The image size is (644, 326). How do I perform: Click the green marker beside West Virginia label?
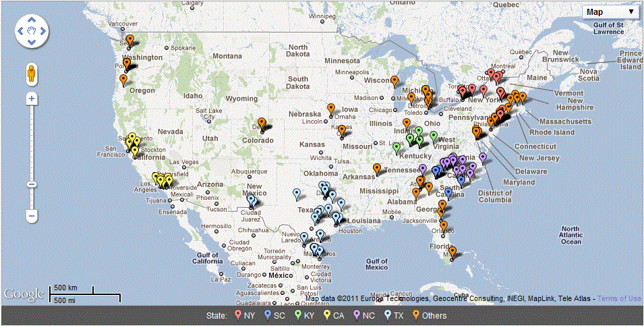pos(434,137)
